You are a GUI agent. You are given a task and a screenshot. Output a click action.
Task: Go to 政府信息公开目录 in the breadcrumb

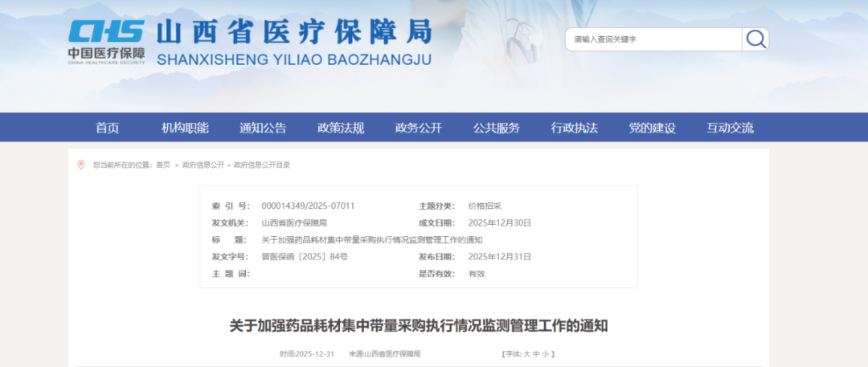[x=262, y=165]
